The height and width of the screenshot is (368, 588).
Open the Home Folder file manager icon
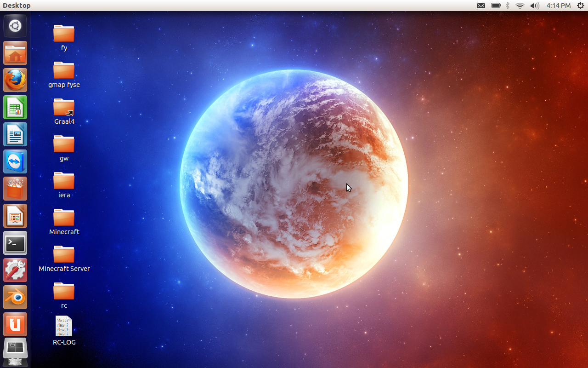[x=15, y=53]
